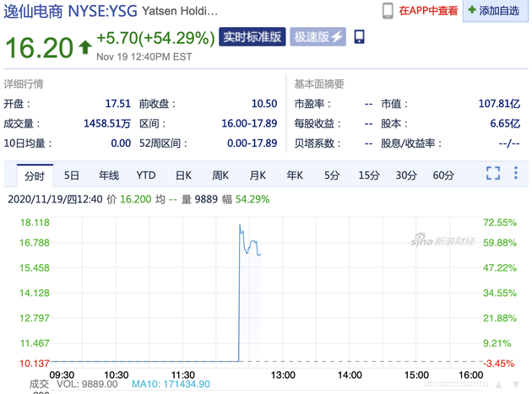Click the current price 16.20

pos(40,47)
